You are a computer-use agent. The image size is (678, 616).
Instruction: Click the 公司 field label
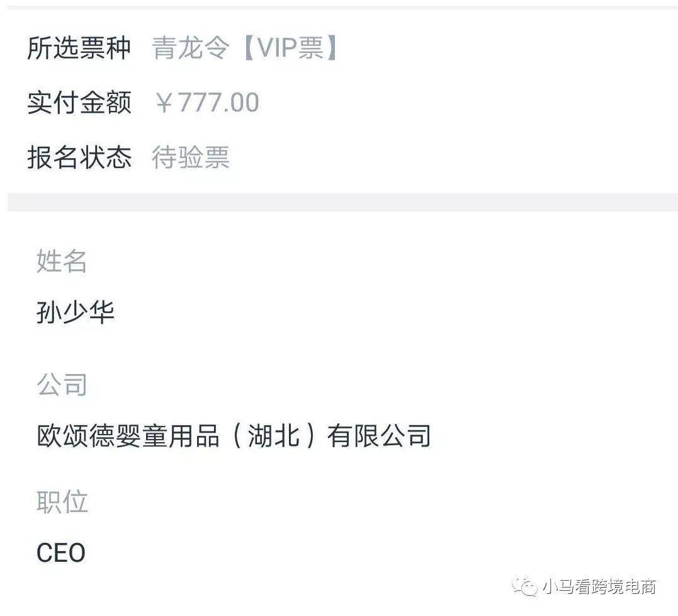[62, 385]
